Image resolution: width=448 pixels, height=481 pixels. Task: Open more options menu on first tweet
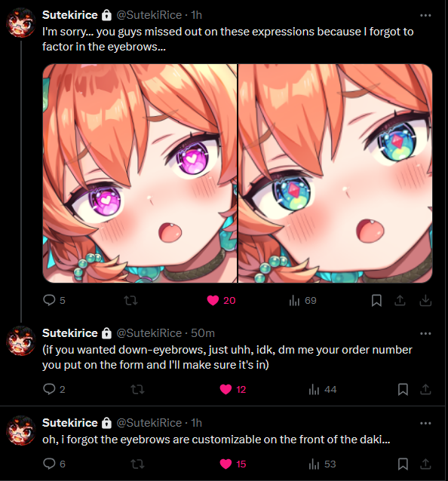(x=425, y=15)
